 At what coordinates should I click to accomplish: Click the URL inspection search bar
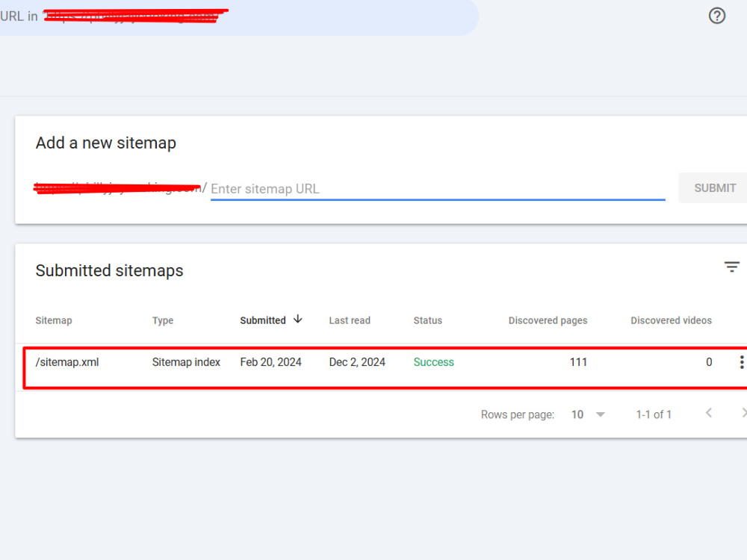(238, 17)
